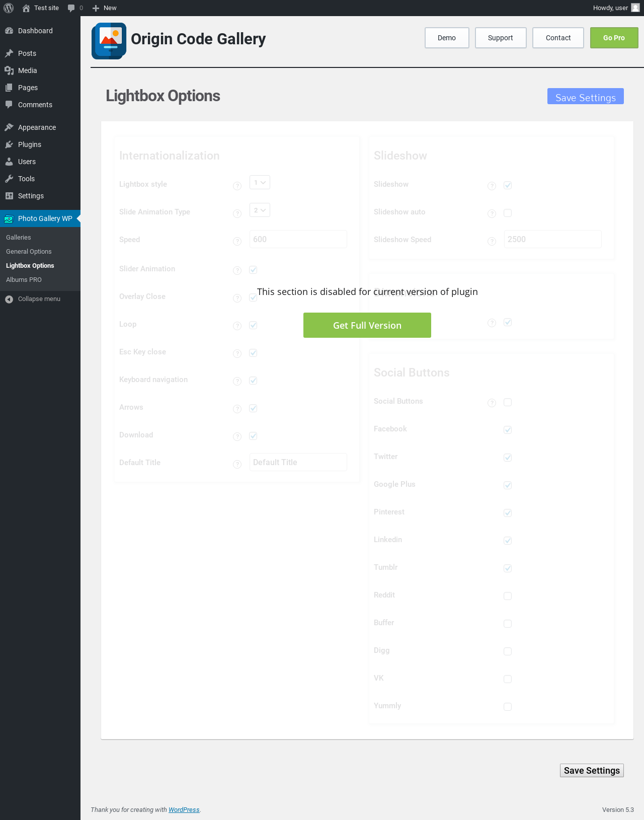Show help for Social Buttons
This screenshot has width=644, height=820.
pyautogui.click(x=492, y=403)
